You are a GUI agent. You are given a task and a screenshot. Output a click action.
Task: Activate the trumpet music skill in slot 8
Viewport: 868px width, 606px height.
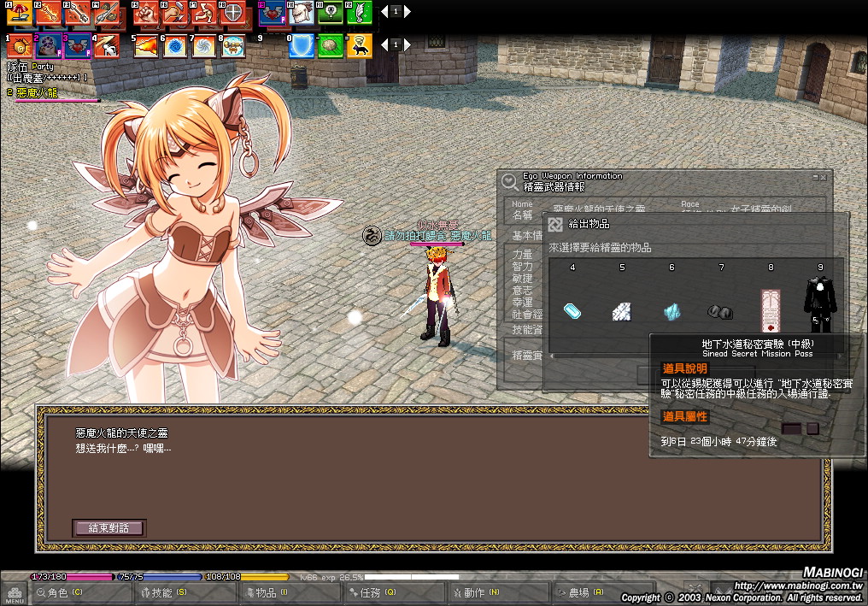point(232,45)
